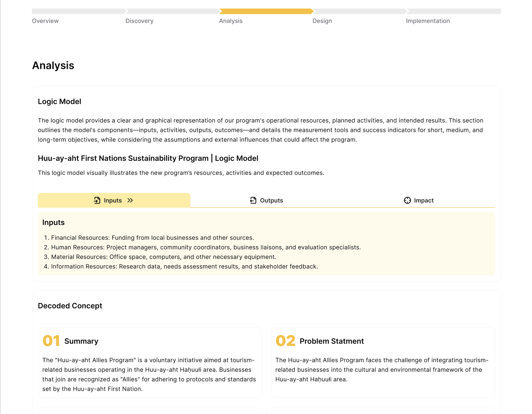Screen dimensions: 532x414
Task: Click the 01 number on Summary card
Action: 51,341
